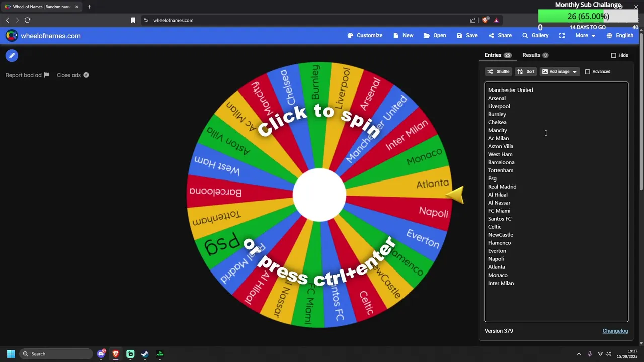
Task: Enable the Advanced checkbox
Action: pyautogui.click(x=587, y=72)
